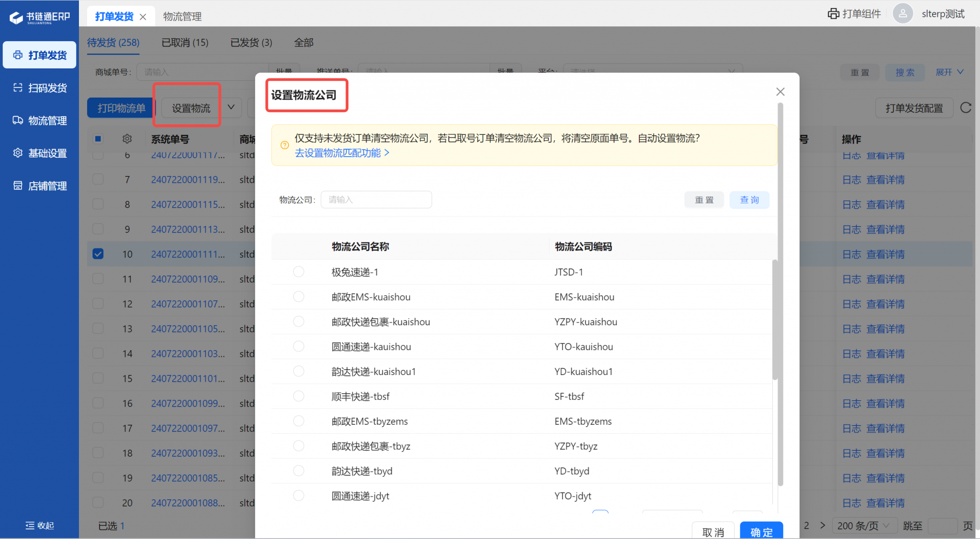
Task: Open 基础设置 in the sidebar
Action: pos(40,153)
